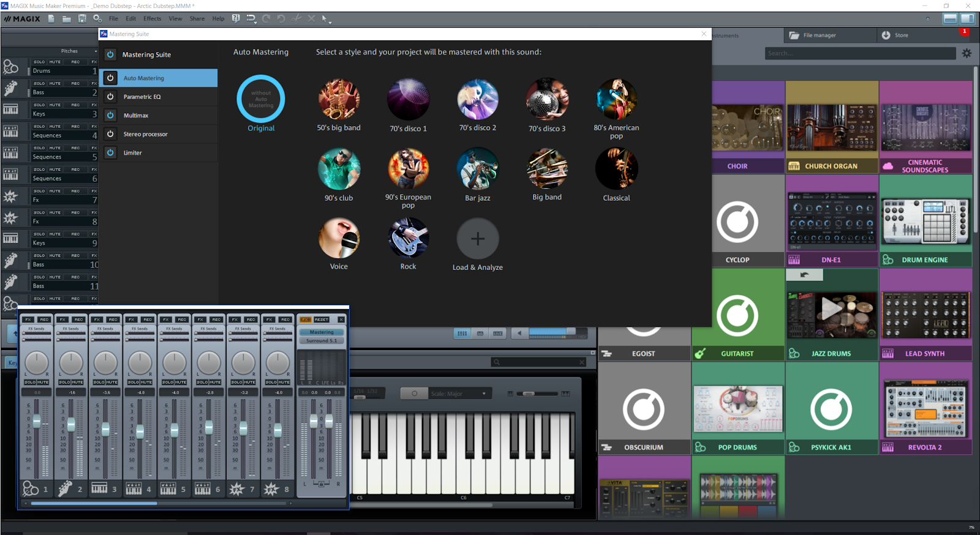Open instrument browser settings gear

point(967,53)
